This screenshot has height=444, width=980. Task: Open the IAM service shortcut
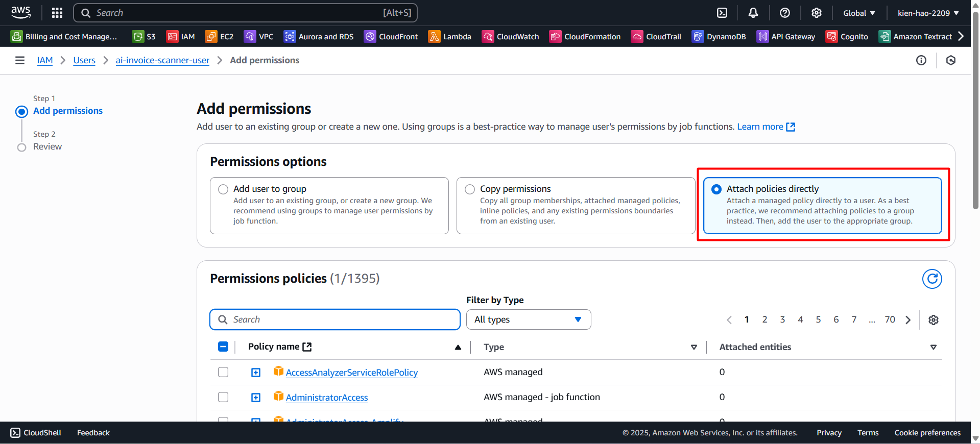(x=181, y=36)
